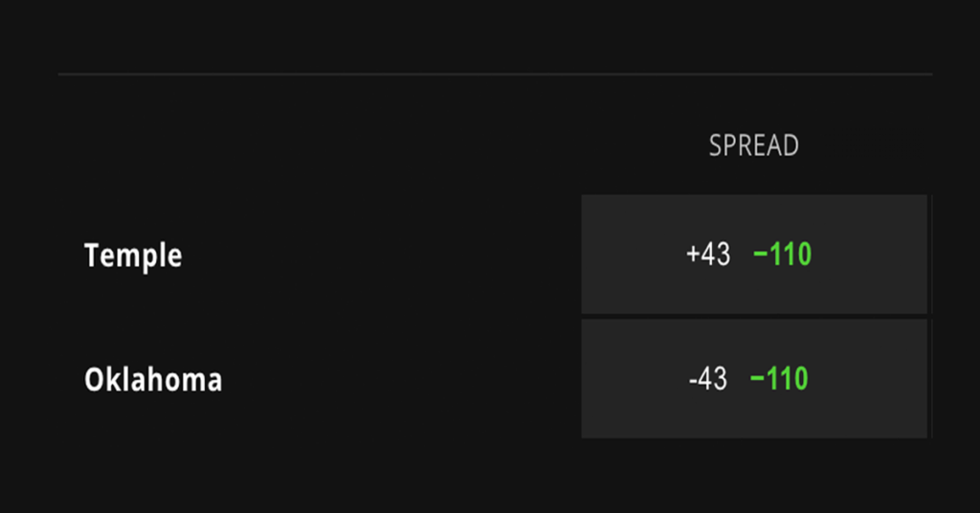
Task: Click the -43 point spread value
Action: (x=707, y=379)
